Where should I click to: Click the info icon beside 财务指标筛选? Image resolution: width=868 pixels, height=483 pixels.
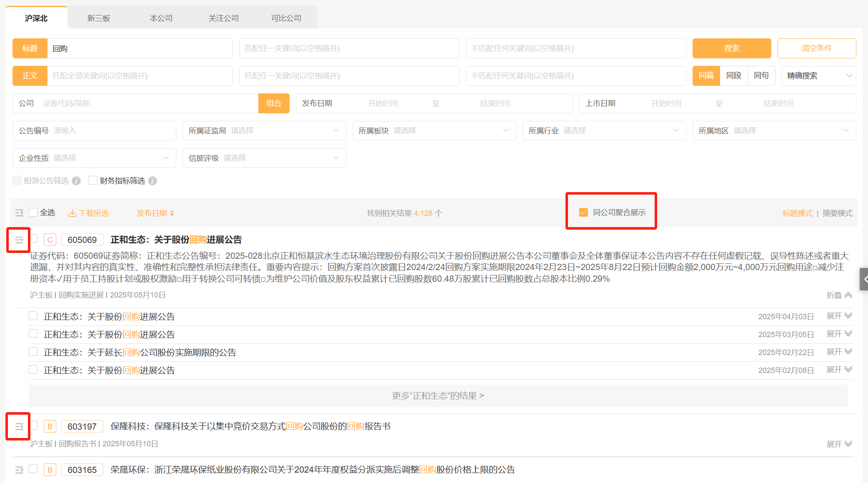[x=153, y=180]
